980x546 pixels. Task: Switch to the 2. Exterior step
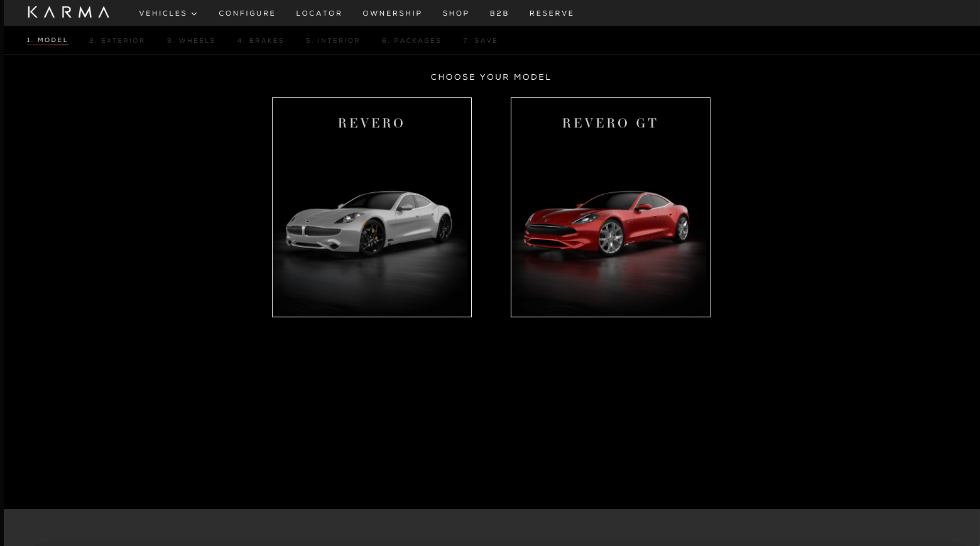(117, 41)
